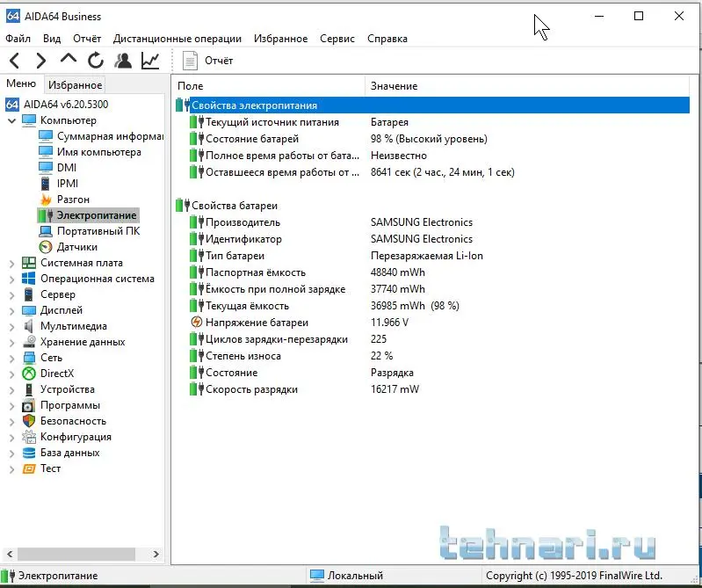This screenshot has height=588, width=702.
Task: Click the Разгон flame icon
Action: pyautogui.click(x=46, y=200)
